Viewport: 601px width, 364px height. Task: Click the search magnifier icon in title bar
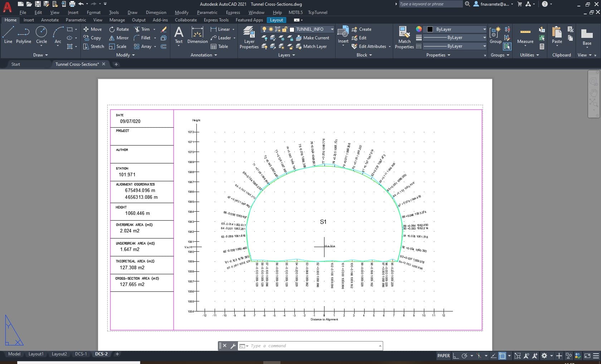point(467,4)
